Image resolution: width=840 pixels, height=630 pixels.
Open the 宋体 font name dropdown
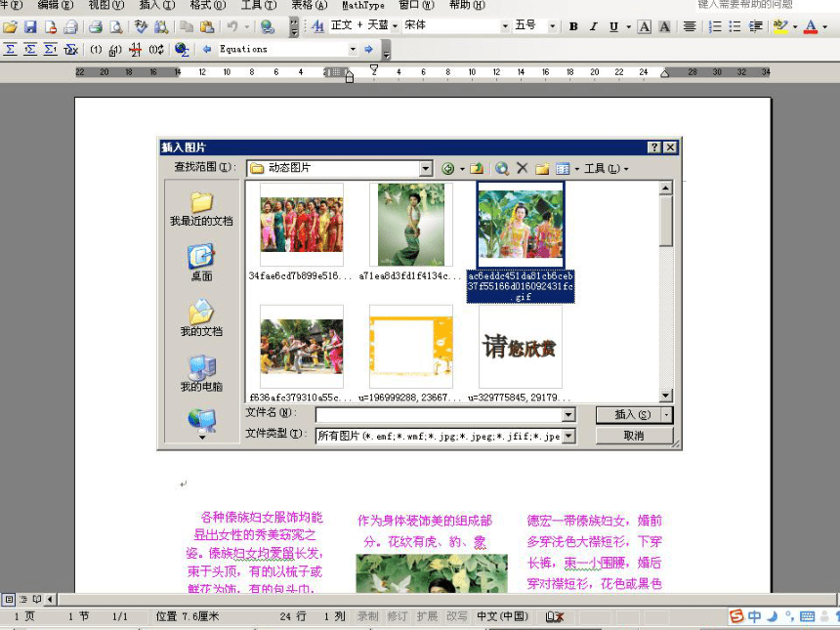click(x=505, y=26)
